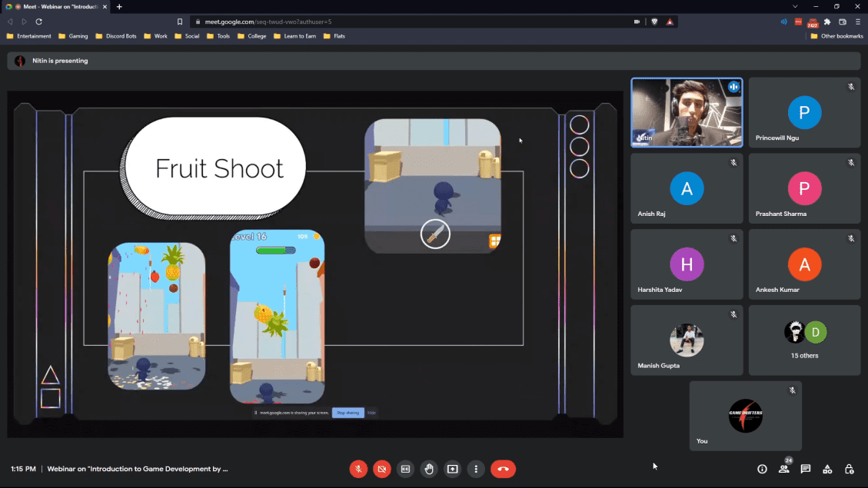This screenshot has width=868, height=488.
Task: Switch to the Meet Webinar tab
Action: (x=55, y=7)
